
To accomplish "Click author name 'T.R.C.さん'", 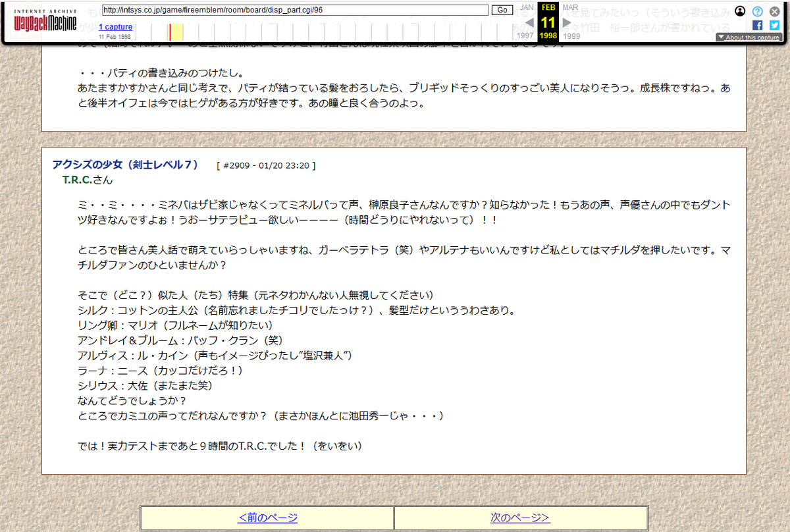I will coord(88,180).
